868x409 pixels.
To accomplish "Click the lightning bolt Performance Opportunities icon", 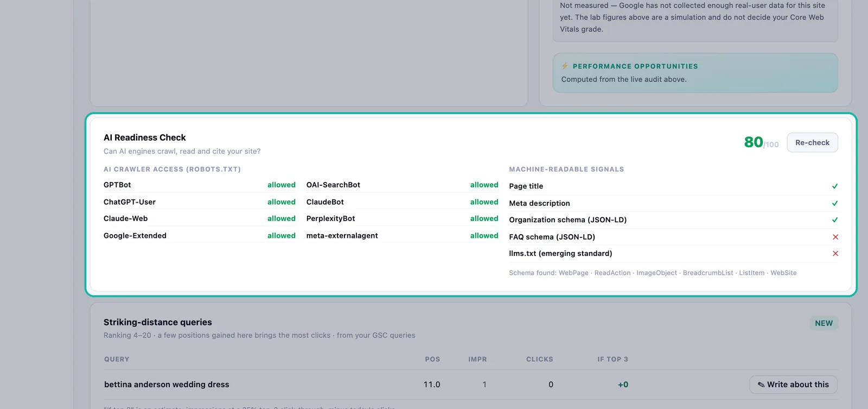I will [565, 66].
